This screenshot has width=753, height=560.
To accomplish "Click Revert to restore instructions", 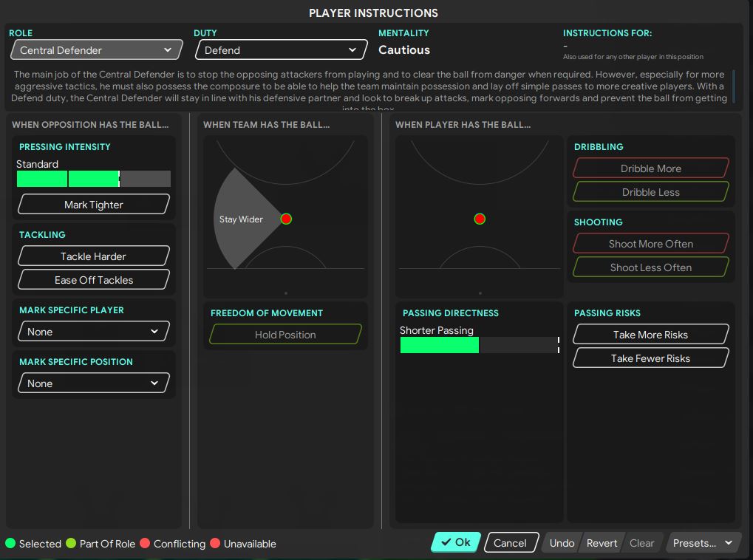I will coord(602,543).
